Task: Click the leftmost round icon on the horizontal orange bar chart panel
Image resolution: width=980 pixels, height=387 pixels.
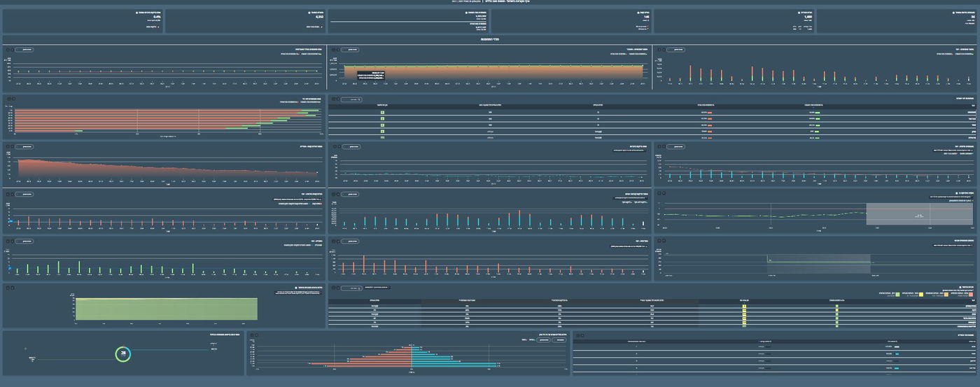Action: (x=7, y=99)
